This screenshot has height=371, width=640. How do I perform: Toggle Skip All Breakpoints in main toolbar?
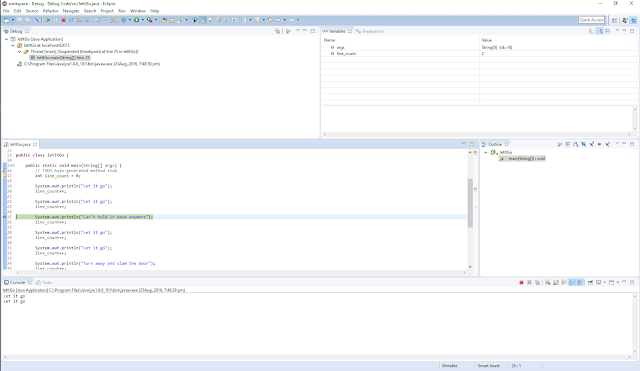pyautogui.click(x=37, y=20)
